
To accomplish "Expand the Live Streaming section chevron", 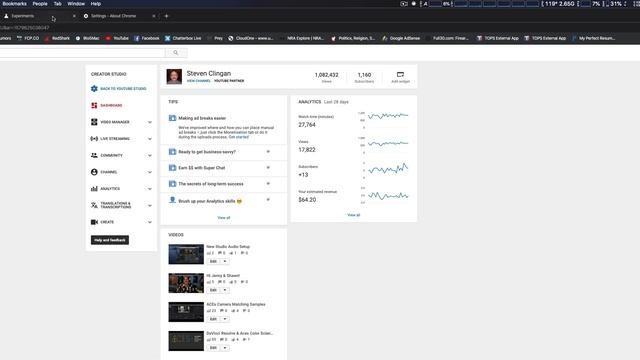I will tap(150, 139).
